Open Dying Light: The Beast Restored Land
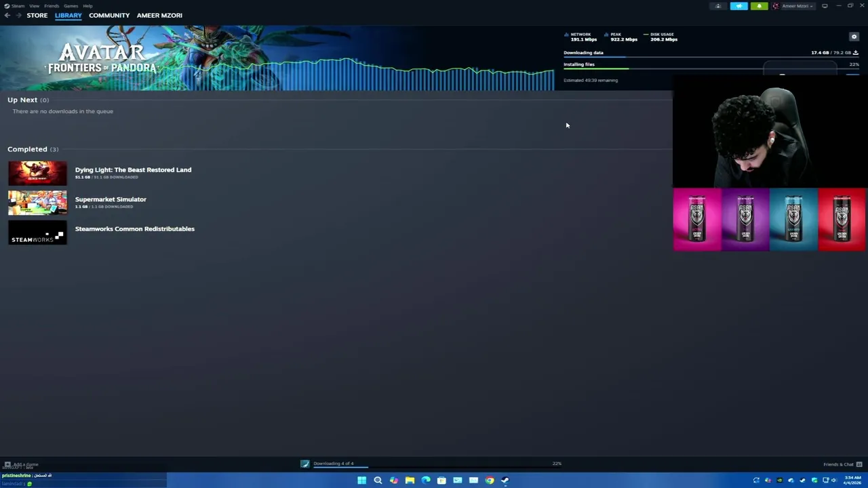This screenshot has width=868, height=488. point(133,169)
